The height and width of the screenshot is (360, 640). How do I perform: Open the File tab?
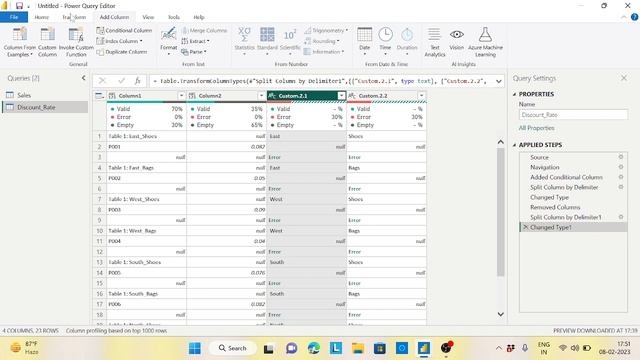(x=14, y=17)
